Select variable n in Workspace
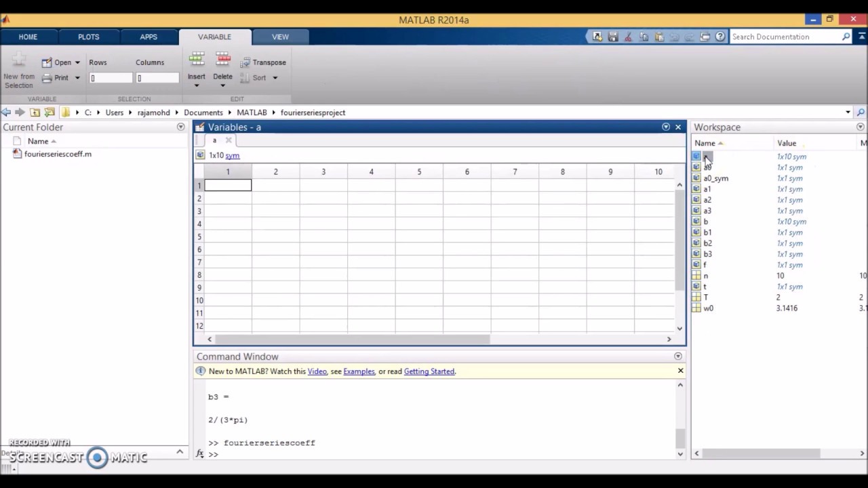868x488 pixels. tap(706, 276)
